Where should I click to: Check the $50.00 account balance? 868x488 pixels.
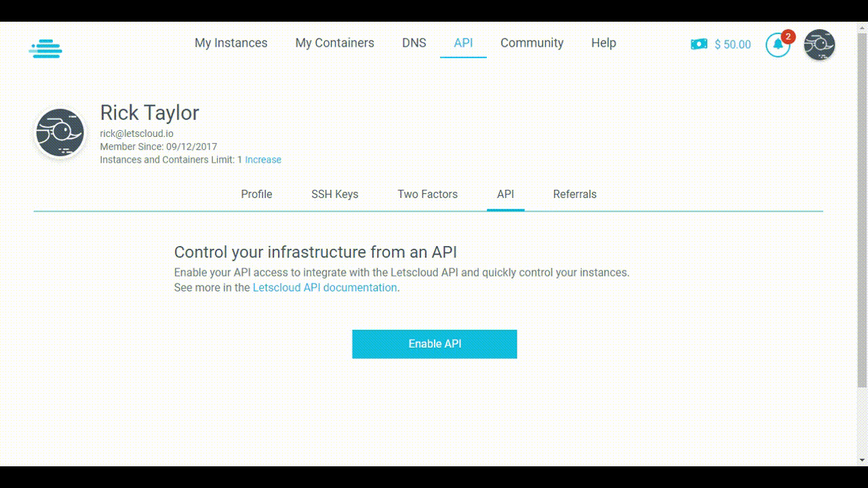(x=734, y=45)
